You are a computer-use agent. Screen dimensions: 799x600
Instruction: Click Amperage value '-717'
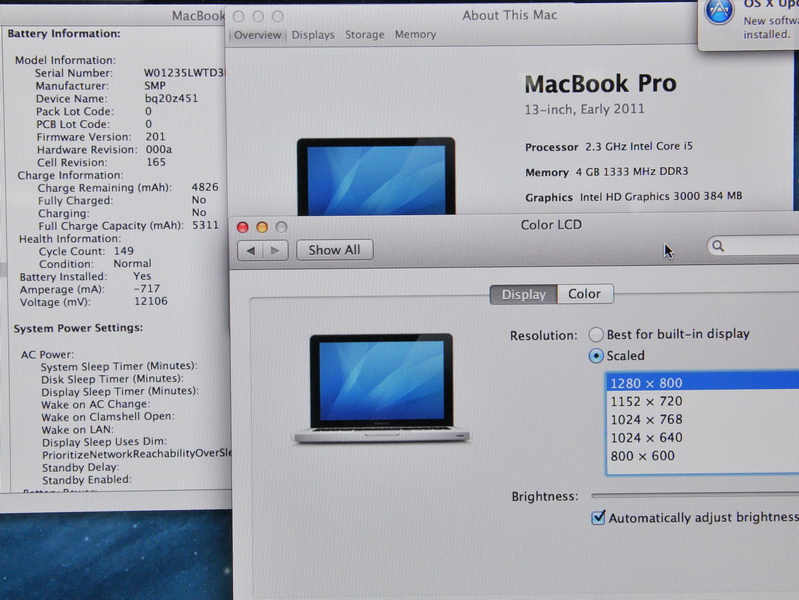147,289
